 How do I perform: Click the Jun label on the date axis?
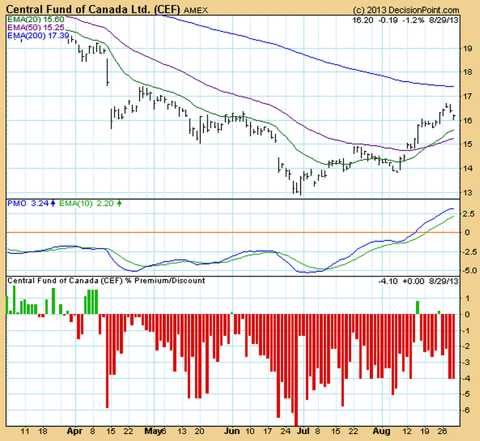(232, 431)
